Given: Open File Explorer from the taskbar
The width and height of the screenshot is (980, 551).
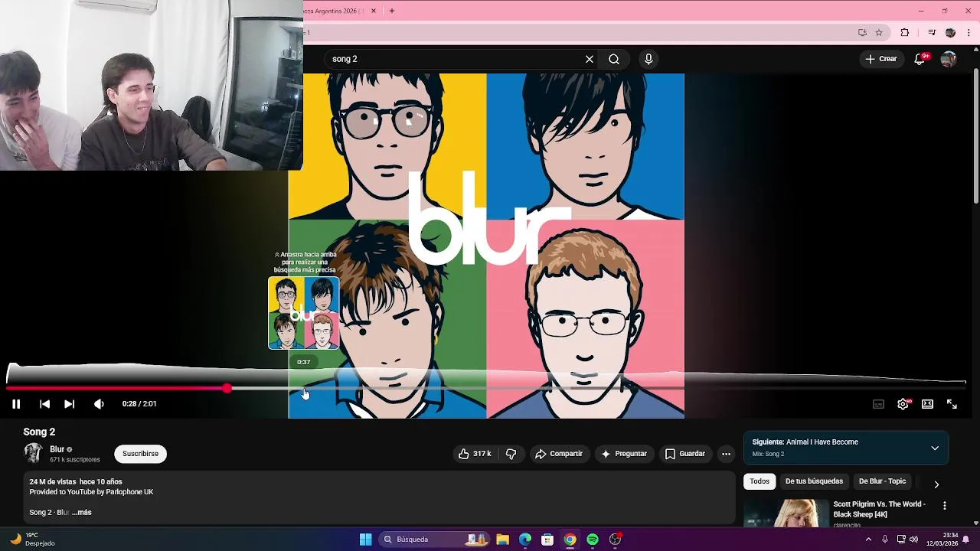Looking at the screenshot, I should [502, 540].
